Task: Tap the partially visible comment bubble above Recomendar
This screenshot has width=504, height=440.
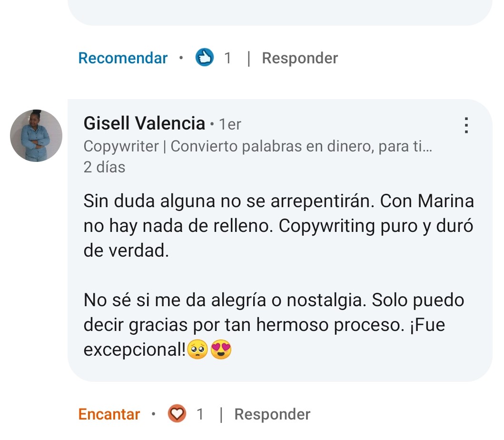Action: [280, 13]
